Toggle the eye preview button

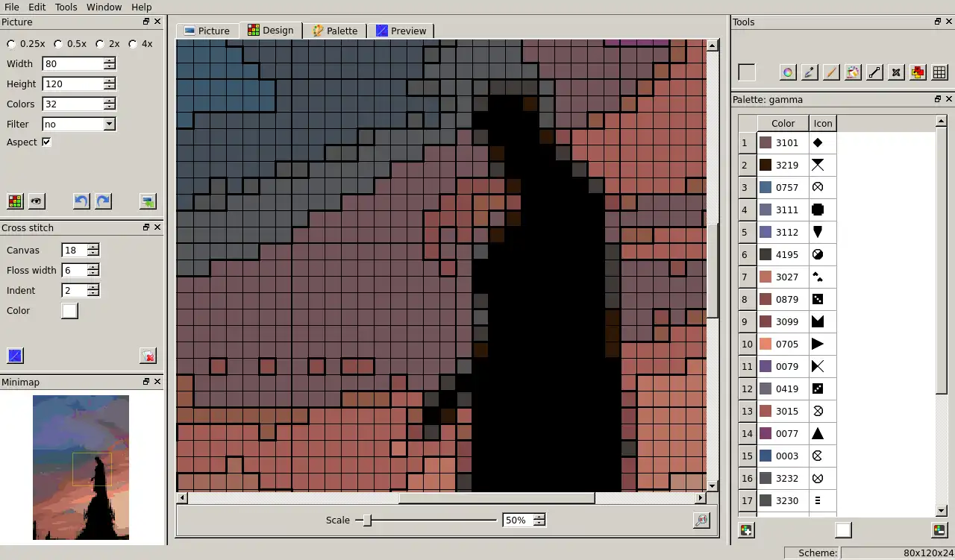[x=37, y=201]
